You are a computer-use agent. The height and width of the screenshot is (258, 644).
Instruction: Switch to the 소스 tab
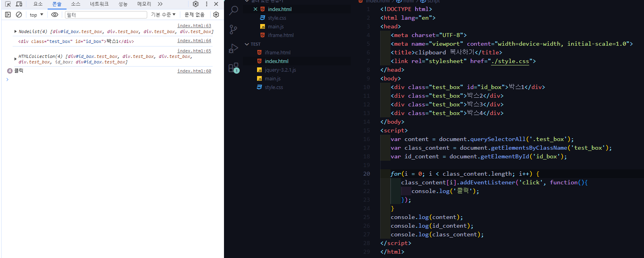pyautogui.click(x=76, y=4)
